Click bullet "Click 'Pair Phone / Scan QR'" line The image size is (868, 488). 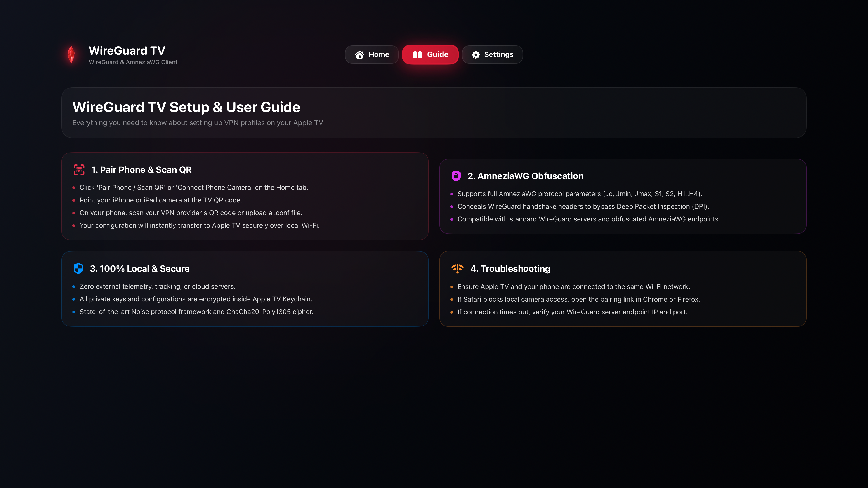194,188
